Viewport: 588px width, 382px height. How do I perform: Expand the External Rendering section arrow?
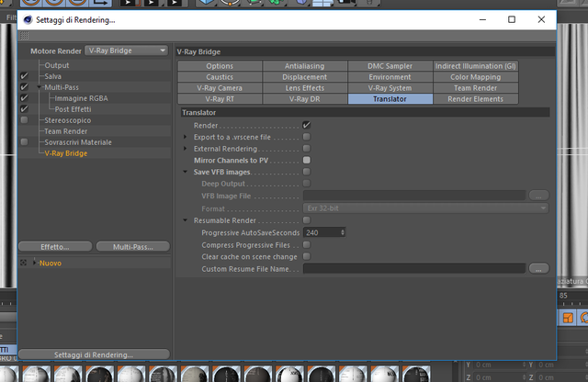pos(185,149)
